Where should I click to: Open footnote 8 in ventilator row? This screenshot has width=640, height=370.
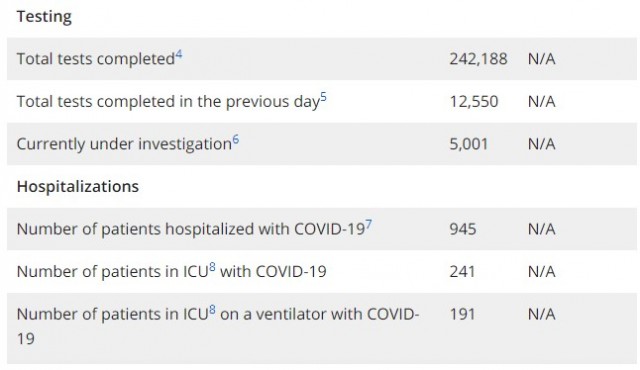[x=212, y=310]
